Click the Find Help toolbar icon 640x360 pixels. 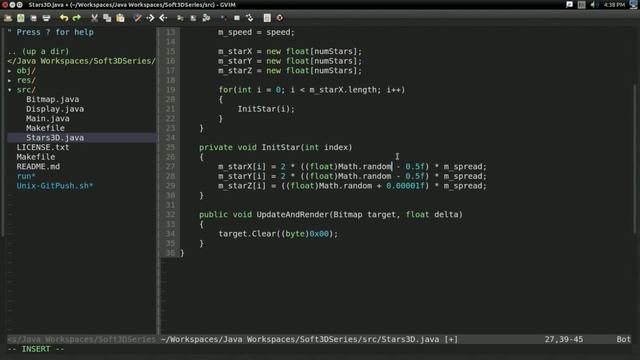pyautogui.click(x=280, y=18)
